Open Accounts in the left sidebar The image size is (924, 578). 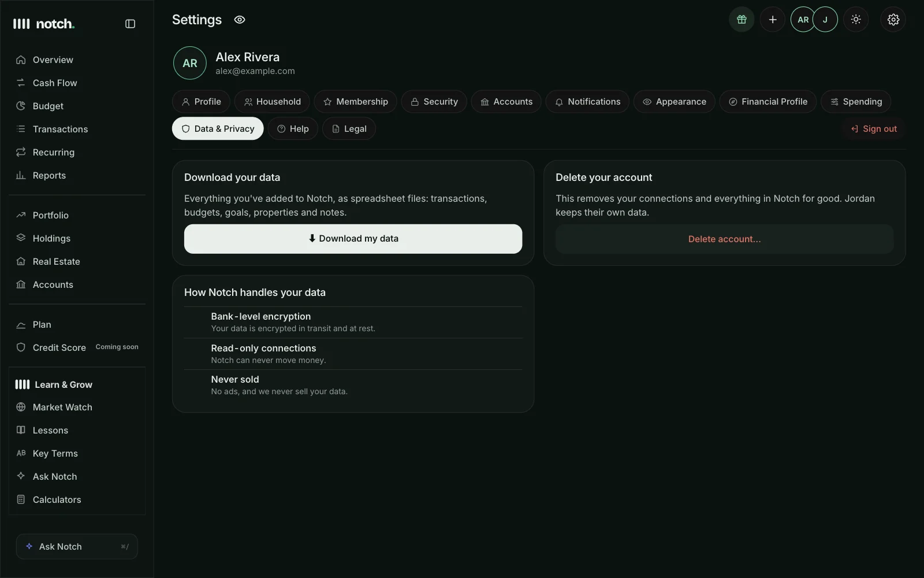77,284
